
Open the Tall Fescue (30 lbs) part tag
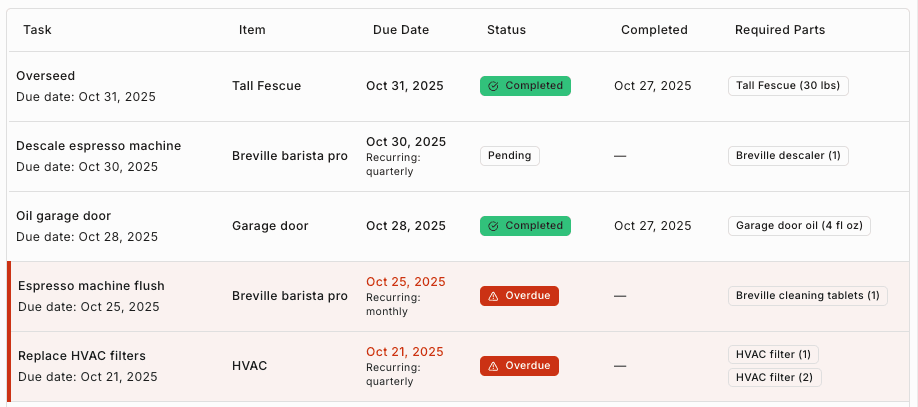click(788, 86)
